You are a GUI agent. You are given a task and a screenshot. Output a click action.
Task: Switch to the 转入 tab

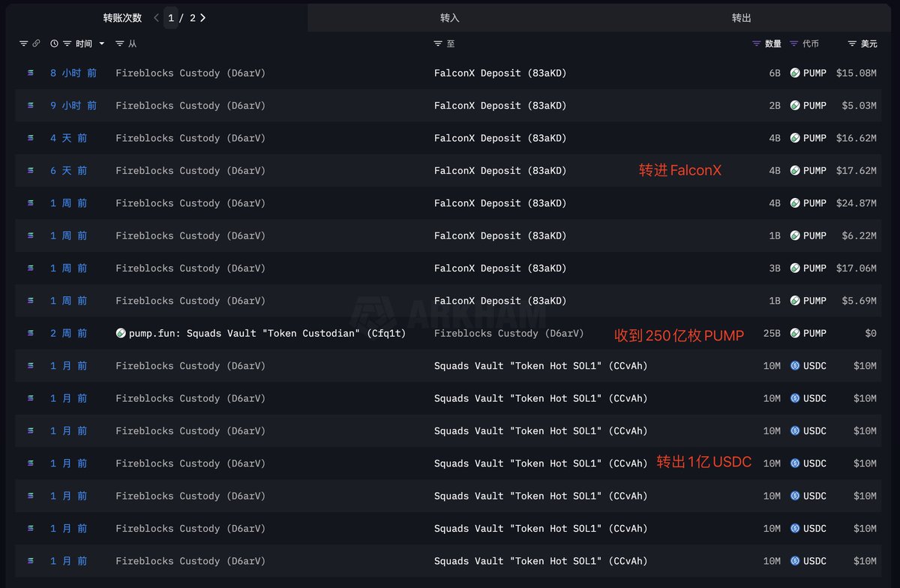450,17
